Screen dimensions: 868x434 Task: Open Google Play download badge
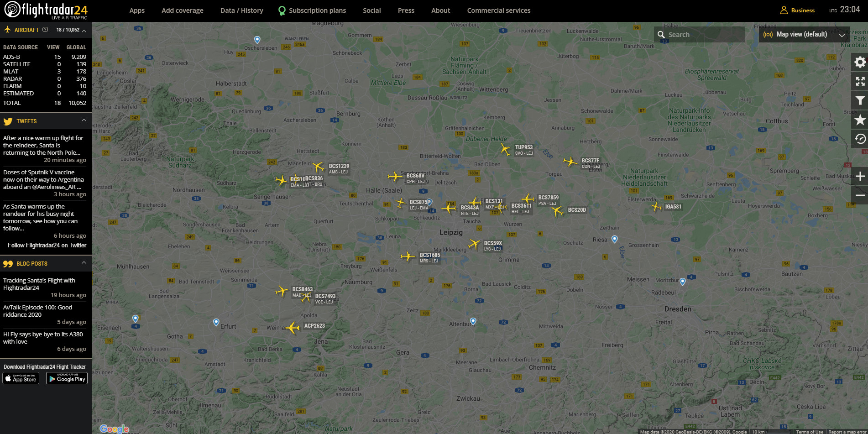67,378
